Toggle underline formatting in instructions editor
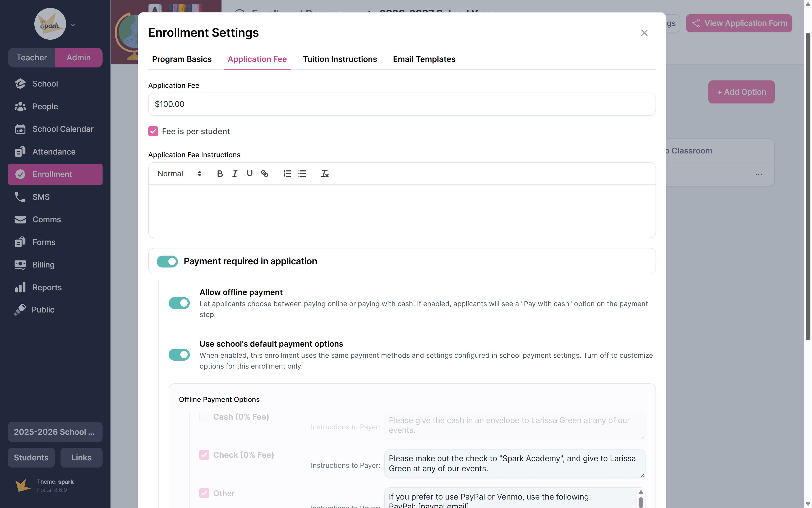This screenshot has width=812, height=508. click(250, 174)
